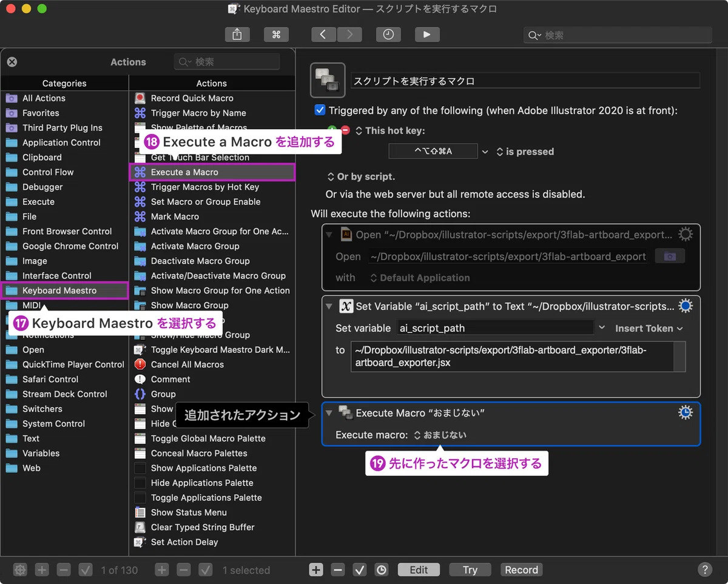Select Conceal Macro Palettes action
The height and width of the screenshot is (584, 728).
pyautogui.click(x=212, y=453)
